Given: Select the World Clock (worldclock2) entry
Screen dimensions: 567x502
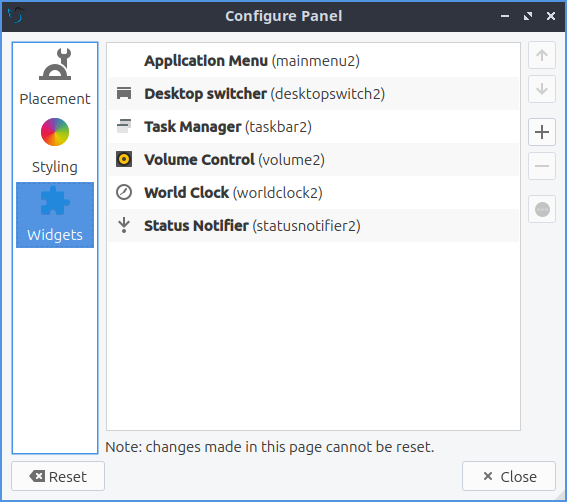Looking at the screenshot, I should tap(313, 193).
